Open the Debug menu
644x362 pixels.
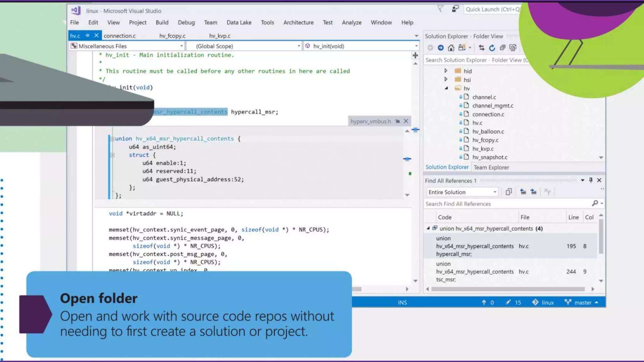click(186, 22)
